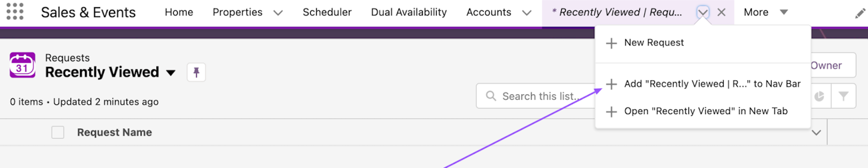Open the App Launcher dots grid

click(x=15, y=12)
